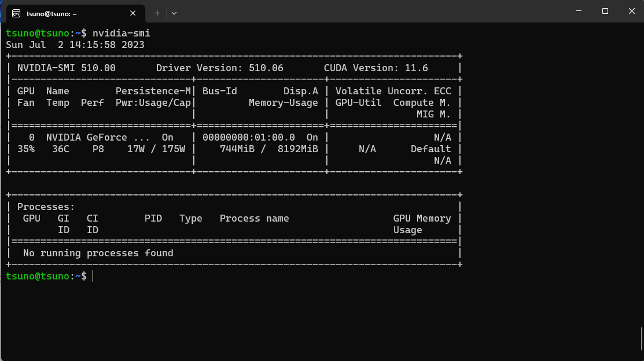The height and width of the screenshot is (361, 644).
Task: Click the NVIDIA GeForce ... name
Action: (x=98, y=137)
